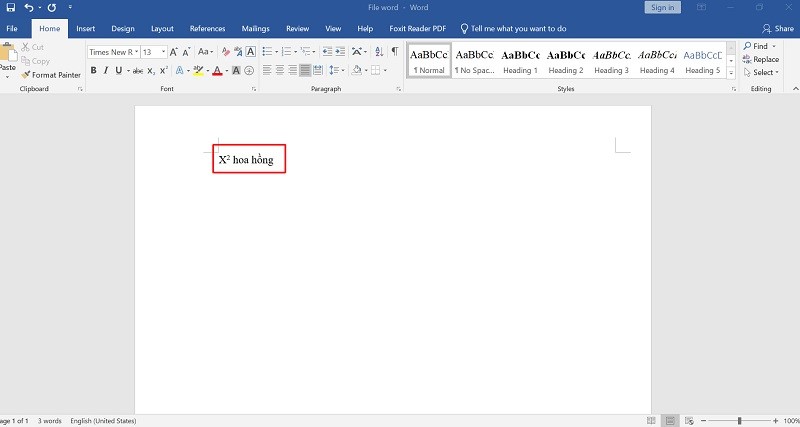This screenshot has height=427, width=800.
Task: Center the paragraph text
Action: tap(280, 70)
